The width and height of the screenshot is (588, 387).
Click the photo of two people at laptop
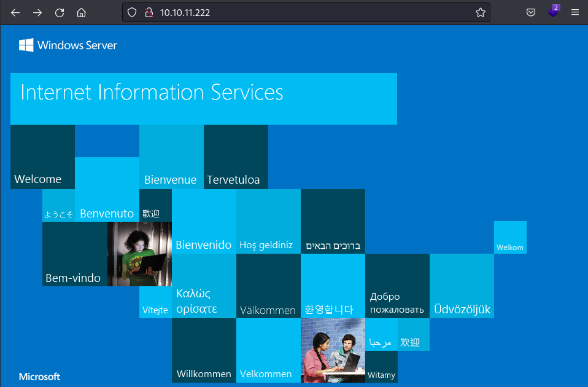click(x=333, y=351)
